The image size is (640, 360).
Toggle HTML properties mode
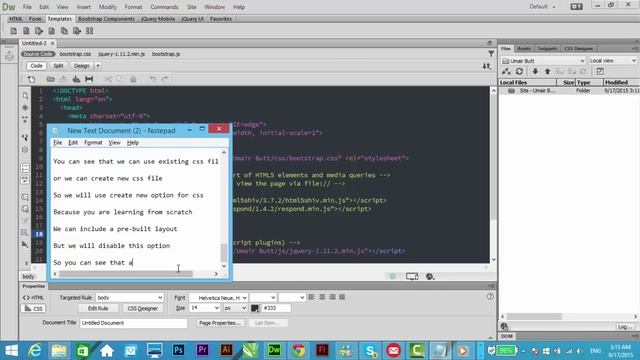(33, 298)
